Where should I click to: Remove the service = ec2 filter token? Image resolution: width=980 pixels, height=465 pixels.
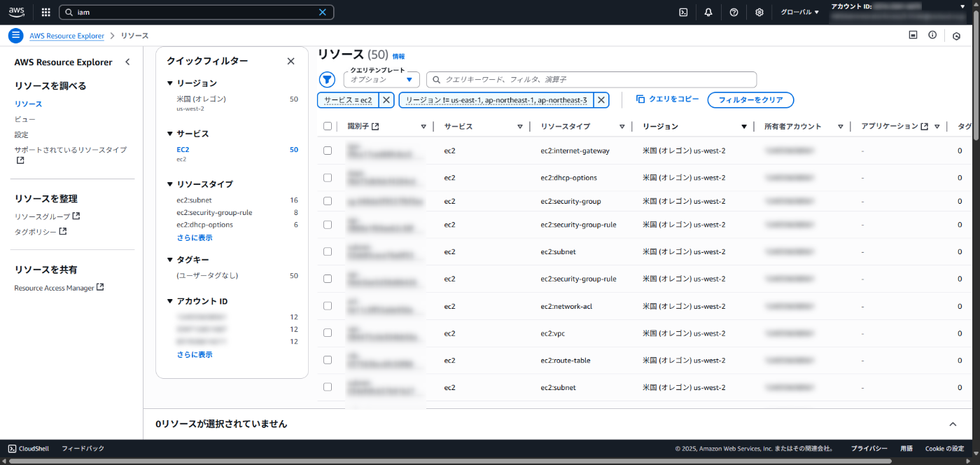(386, 100)
